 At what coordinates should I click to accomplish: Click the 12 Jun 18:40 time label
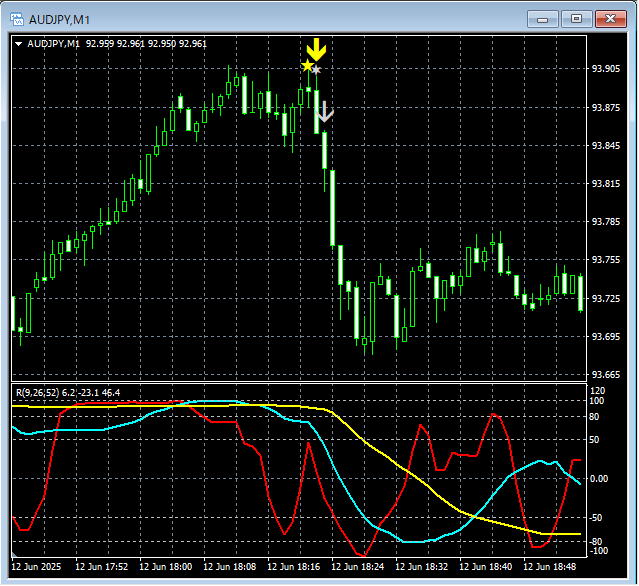coord(486,567)
